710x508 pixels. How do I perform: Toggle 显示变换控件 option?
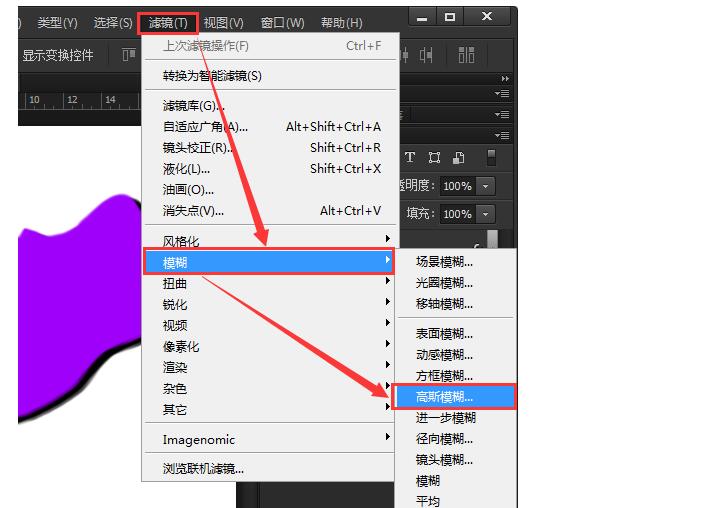pyautogui.click(x=58, y=55)
